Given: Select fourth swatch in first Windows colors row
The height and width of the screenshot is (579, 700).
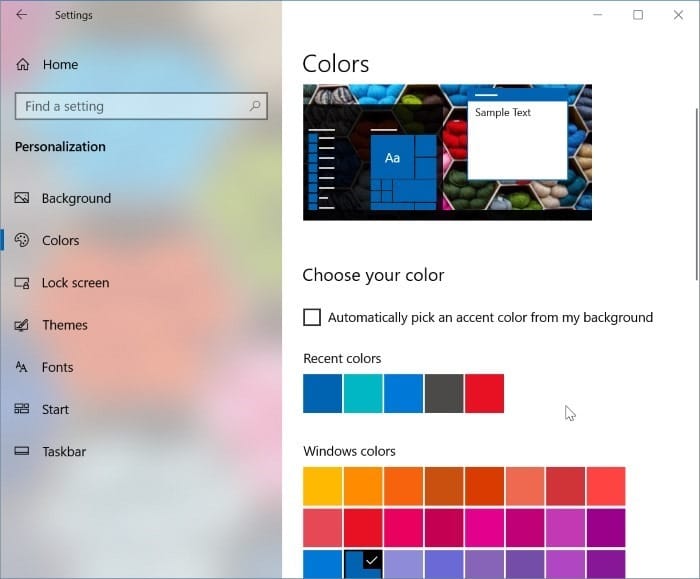Looking at the screenshot, I should 444,486.
